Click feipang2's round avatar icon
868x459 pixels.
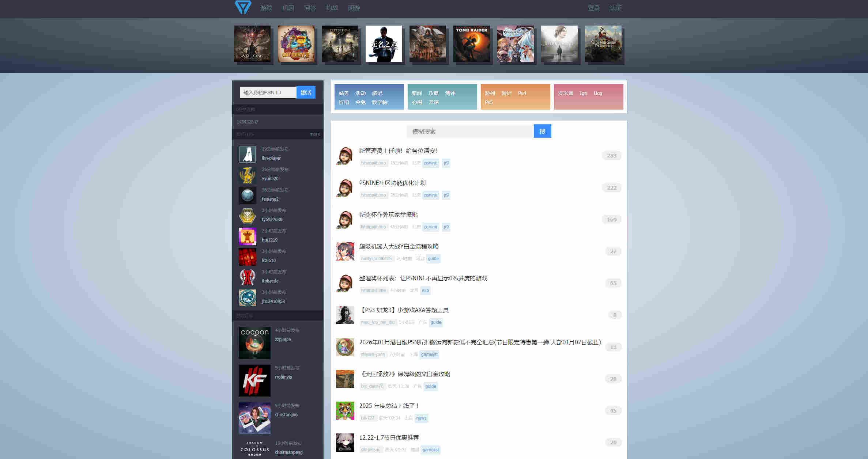pyautogui.click(x=248, y=195)
